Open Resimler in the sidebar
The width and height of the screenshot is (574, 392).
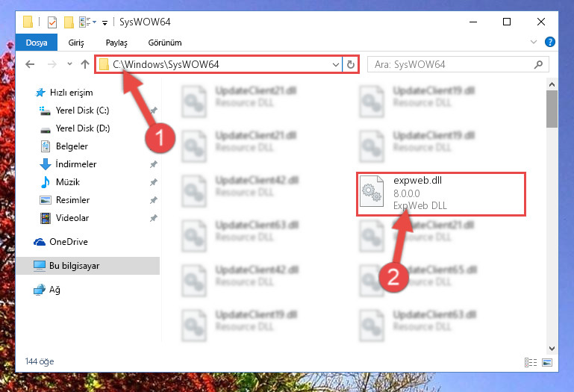(72, 200)
